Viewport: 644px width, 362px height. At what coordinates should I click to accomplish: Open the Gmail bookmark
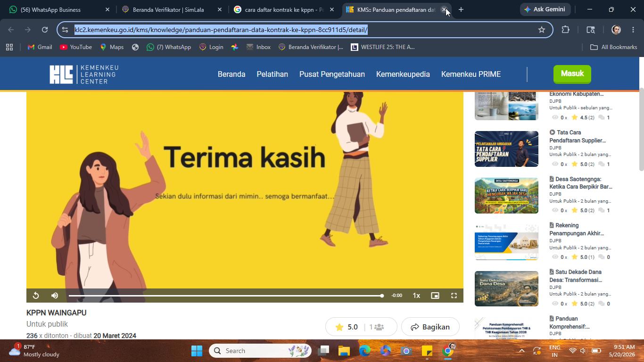tap(40, 47)
